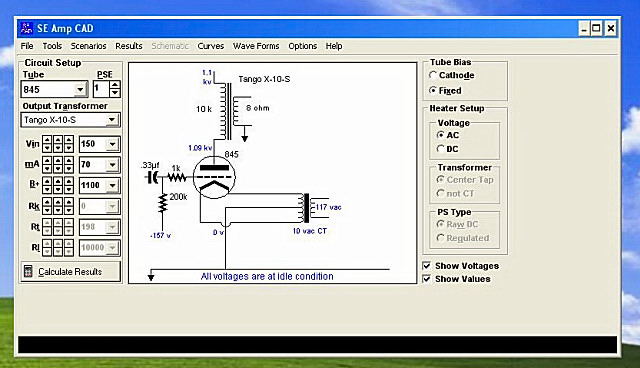Uncheck the Show Voltages checkbox
Viewport: 640px width, 368px height.
pyautogui.click(x=427, y=266)
